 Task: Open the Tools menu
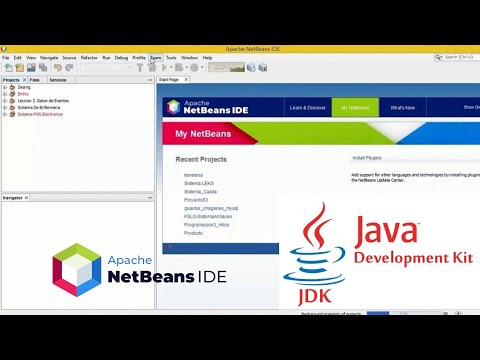171,58
